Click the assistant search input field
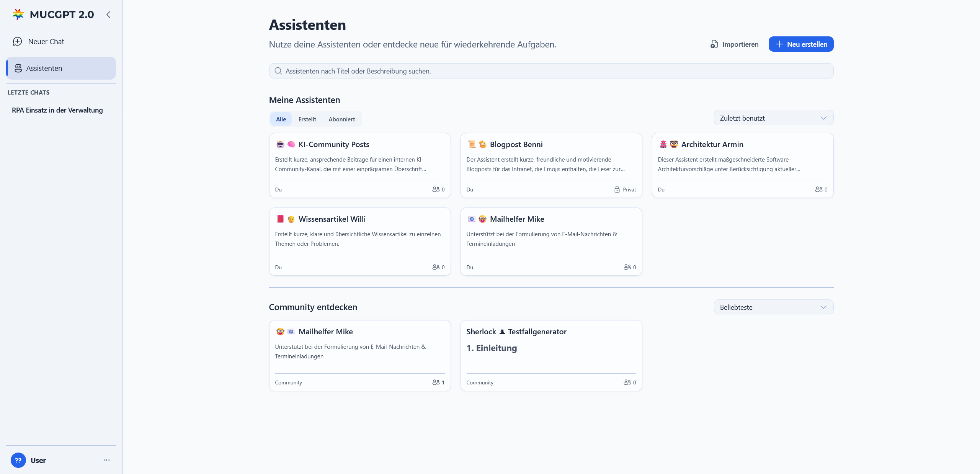The width and height of the screenshot is (980, 474). [551, 71]
